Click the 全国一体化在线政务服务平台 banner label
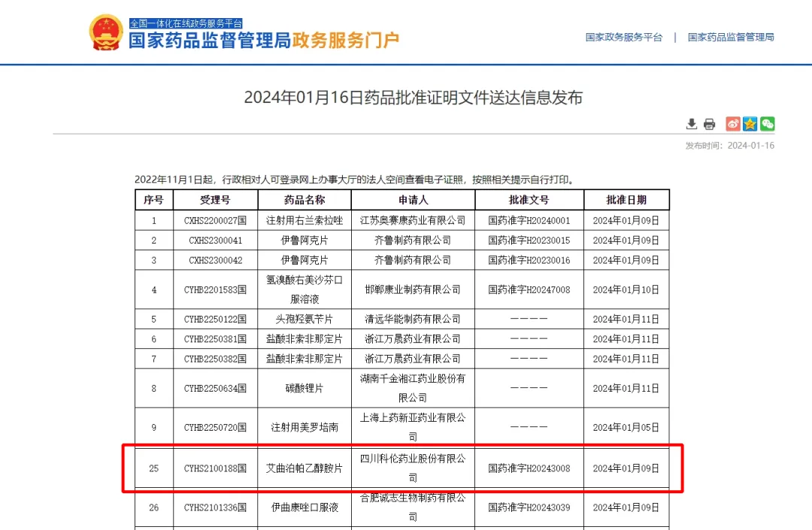812x530 pixels. pyautogui.click(x=186, y=23)
